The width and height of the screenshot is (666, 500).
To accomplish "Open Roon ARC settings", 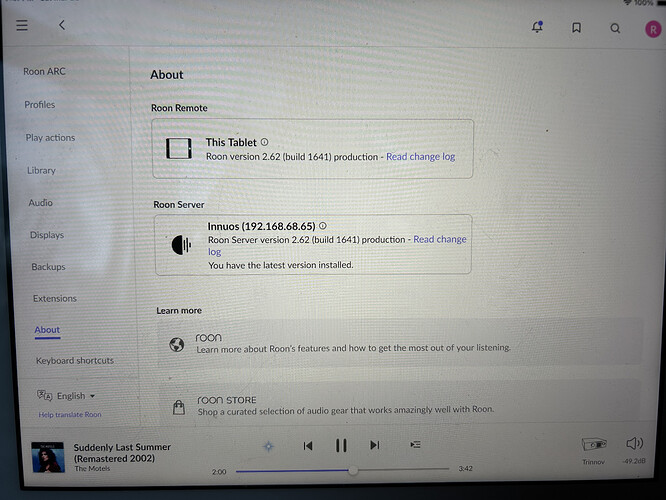I will [44, 71].
